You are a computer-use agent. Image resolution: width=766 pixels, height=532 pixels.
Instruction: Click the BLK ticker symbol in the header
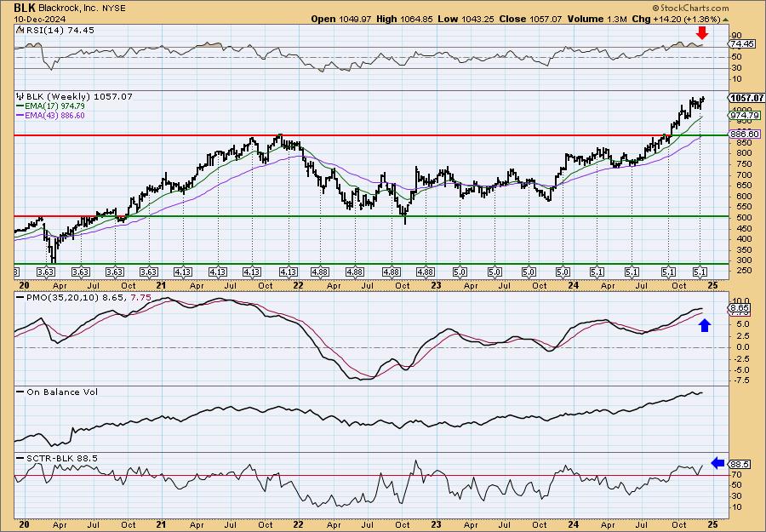[x=25, y=8]
